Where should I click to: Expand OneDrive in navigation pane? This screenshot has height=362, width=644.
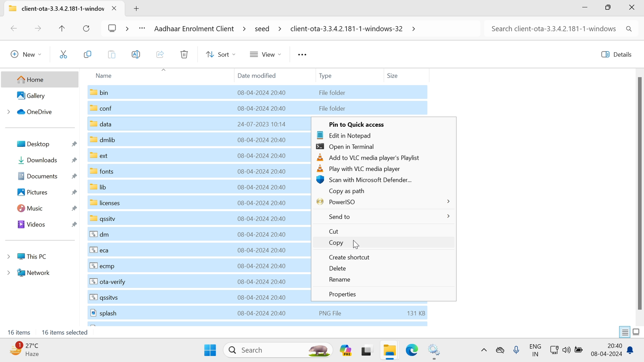point(8,112)
